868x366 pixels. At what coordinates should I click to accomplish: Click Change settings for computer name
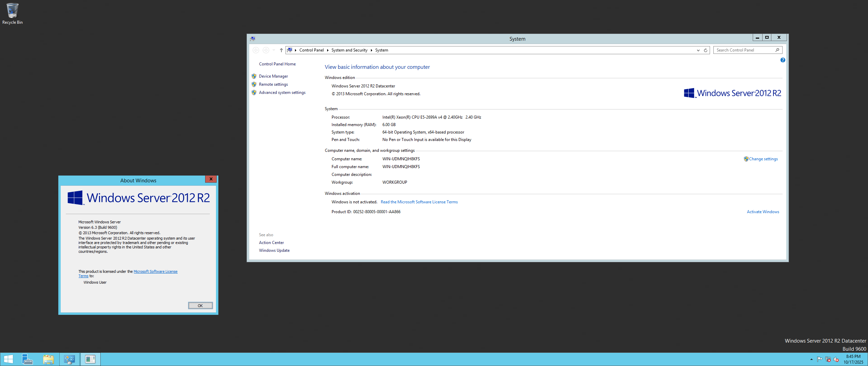click(763, 159)
